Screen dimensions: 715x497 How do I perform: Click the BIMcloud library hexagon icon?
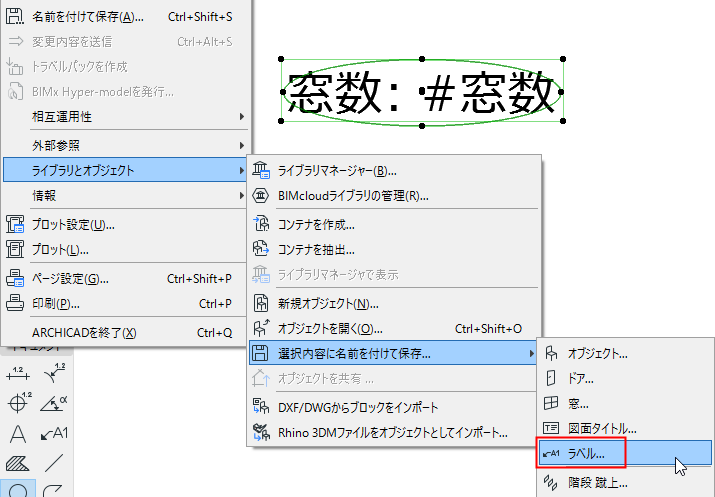click(x=260, y=196)
